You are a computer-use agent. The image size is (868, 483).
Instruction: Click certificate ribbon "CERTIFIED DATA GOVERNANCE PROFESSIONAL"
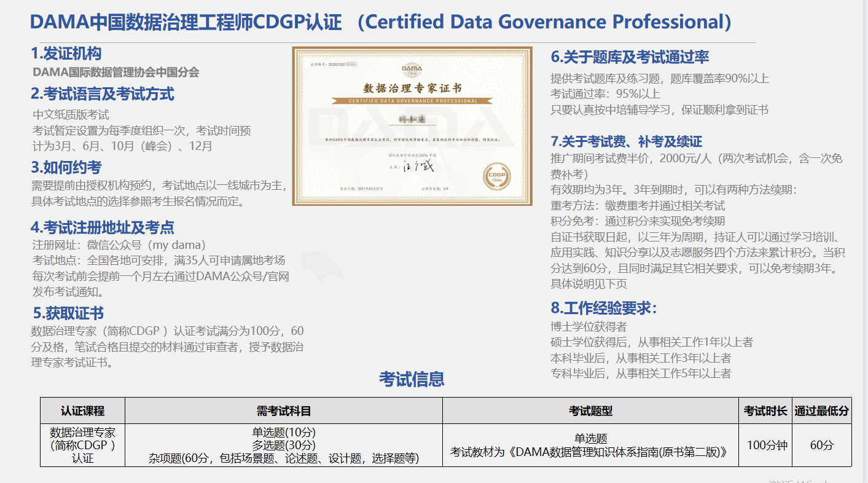tap(412, 101)
